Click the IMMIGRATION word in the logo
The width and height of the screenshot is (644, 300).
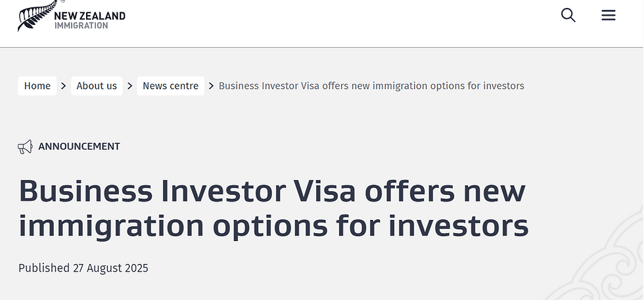(81, 26)
